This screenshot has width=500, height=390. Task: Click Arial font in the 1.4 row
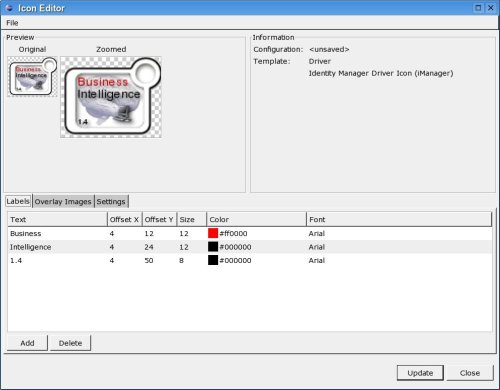pos(317,260)
